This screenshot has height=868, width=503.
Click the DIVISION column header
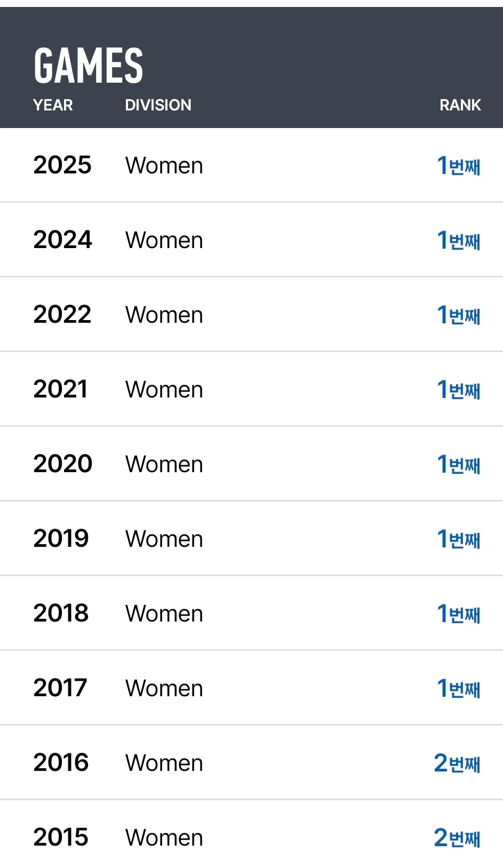pyautogui.click(x=158, y=105)
